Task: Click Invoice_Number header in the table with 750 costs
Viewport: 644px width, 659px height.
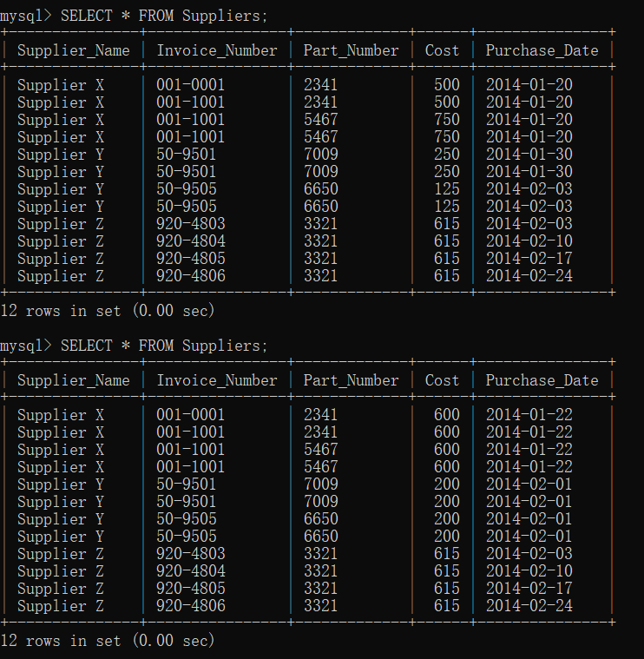Action: pos(217,51)
